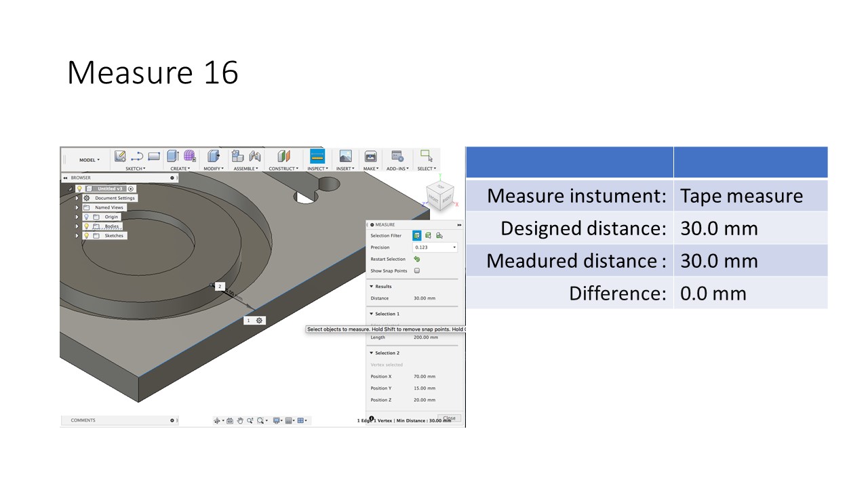Click the Select tool icon
Screen dimensions: 868x488
pyautogui.click(x=426, y=156)
